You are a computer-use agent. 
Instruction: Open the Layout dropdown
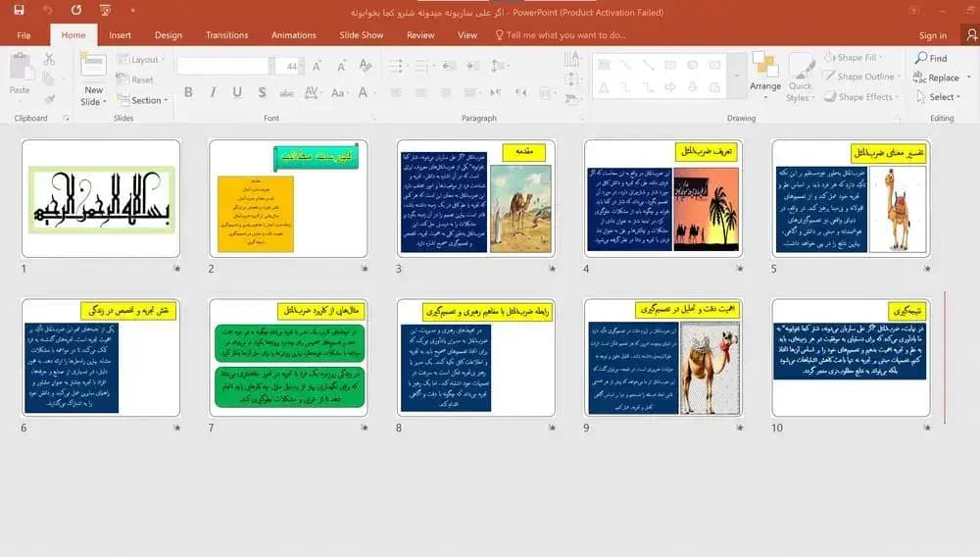coord(141,60)
